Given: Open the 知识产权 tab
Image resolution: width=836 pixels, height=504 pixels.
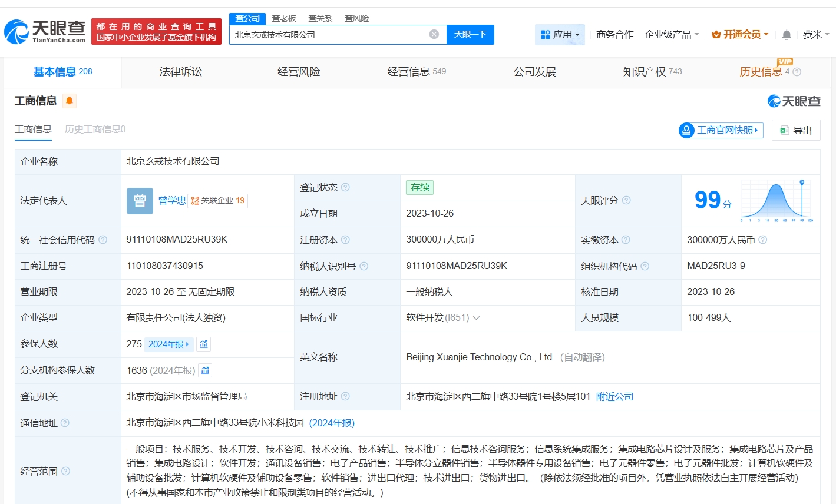Looking at the screenshot, I should pos(645,72).
